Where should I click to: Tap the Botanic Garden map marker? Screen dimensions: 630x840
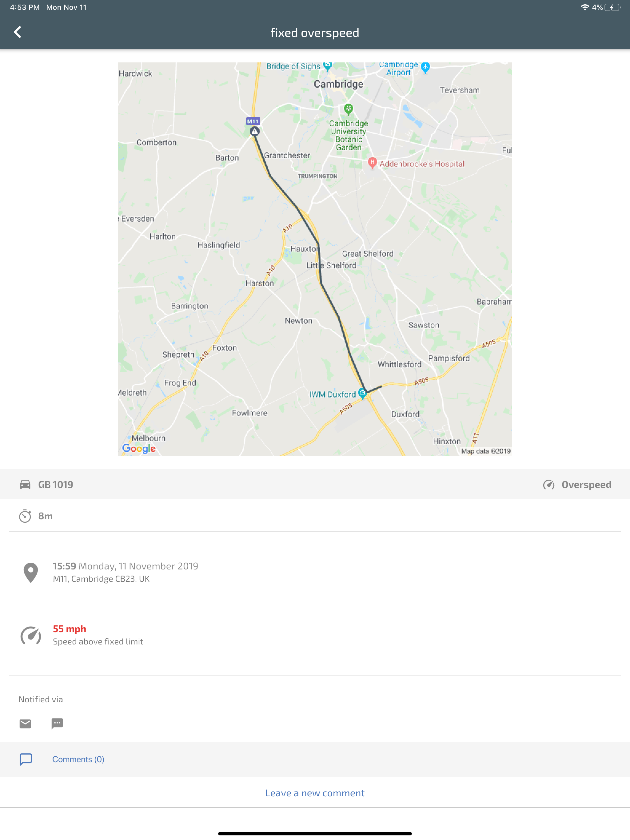coord(349,109)
